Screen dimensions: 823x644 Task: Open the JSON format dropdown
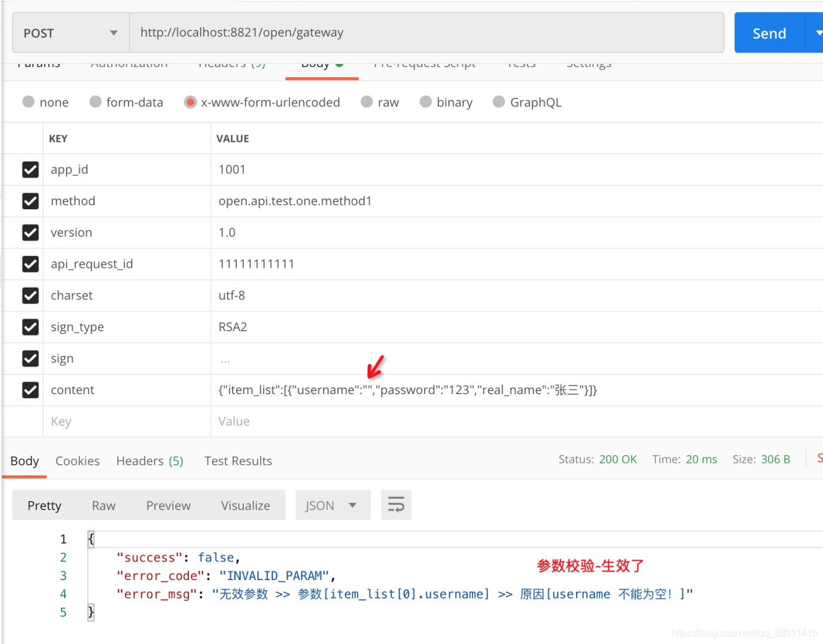click(x=333, y=505)
